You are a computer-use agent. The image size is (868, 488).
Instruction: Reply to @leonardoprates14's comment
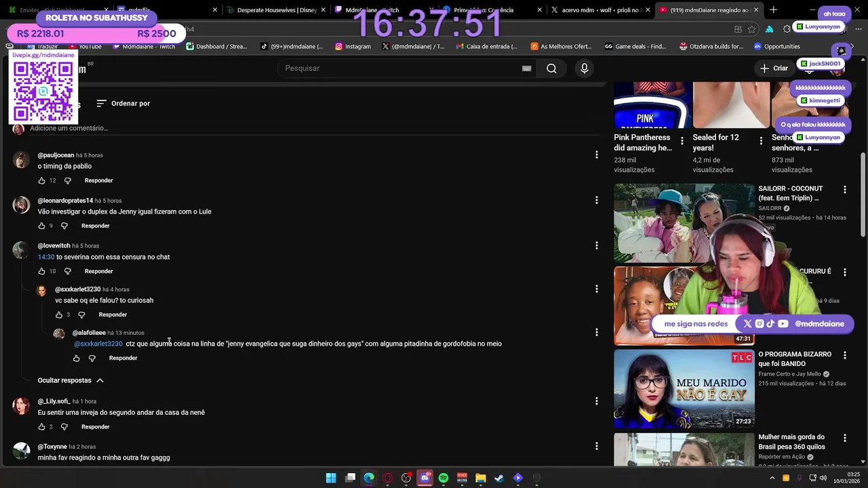coord(96,226)
